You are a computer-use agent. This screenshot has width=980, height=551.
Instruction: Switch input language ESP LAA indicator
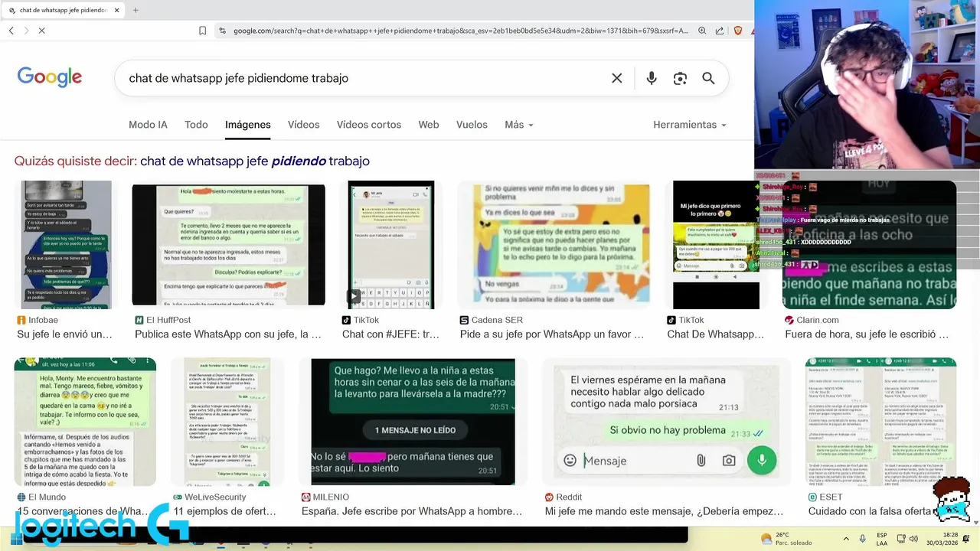(882, 539)
